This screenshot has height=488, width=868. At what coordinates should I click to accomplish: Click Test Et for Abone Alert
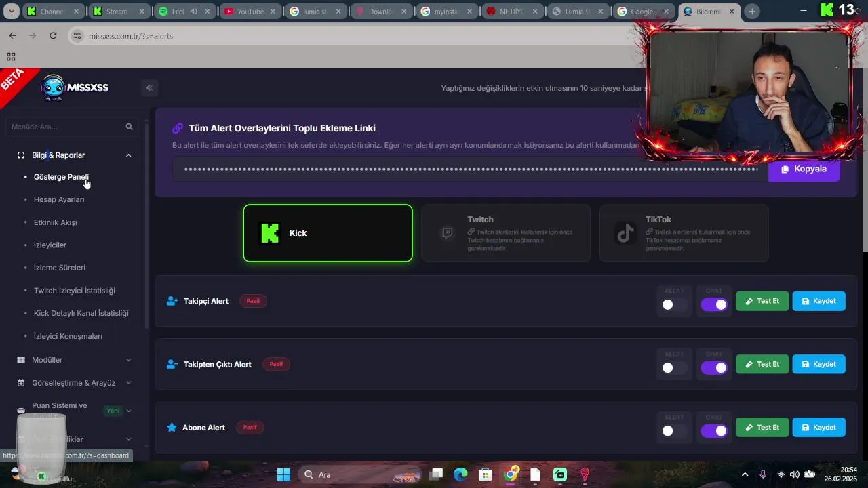762,428
